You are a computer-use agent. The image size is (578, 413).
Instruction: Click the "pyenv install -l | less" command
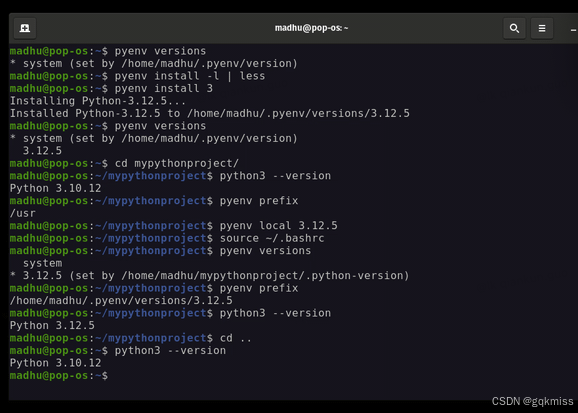coord(189,76)
